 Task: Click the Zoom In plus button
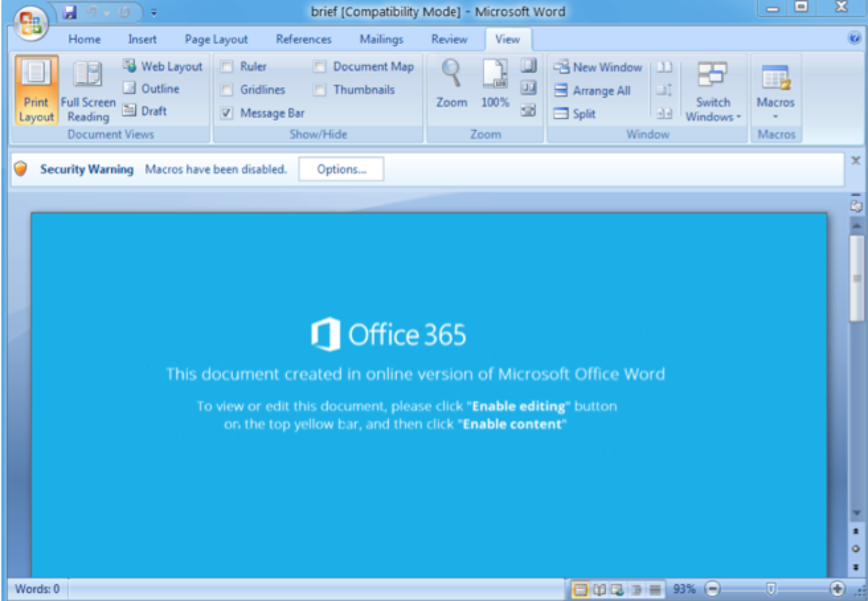[x=838, y=588]
